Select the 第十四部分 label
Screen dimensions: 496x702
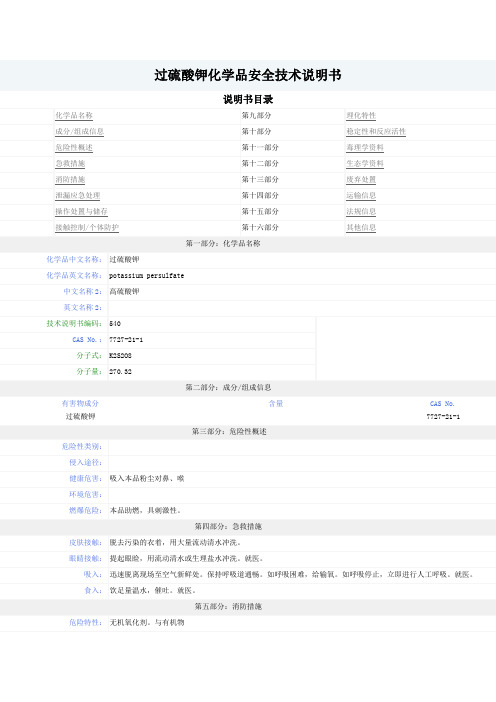260,196
